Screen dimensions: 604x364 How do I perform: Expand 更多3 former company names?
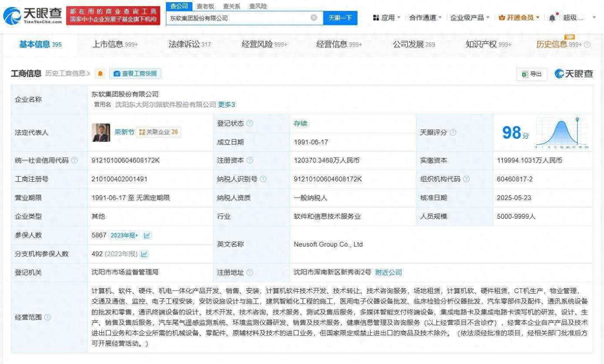tap(226, 105)
